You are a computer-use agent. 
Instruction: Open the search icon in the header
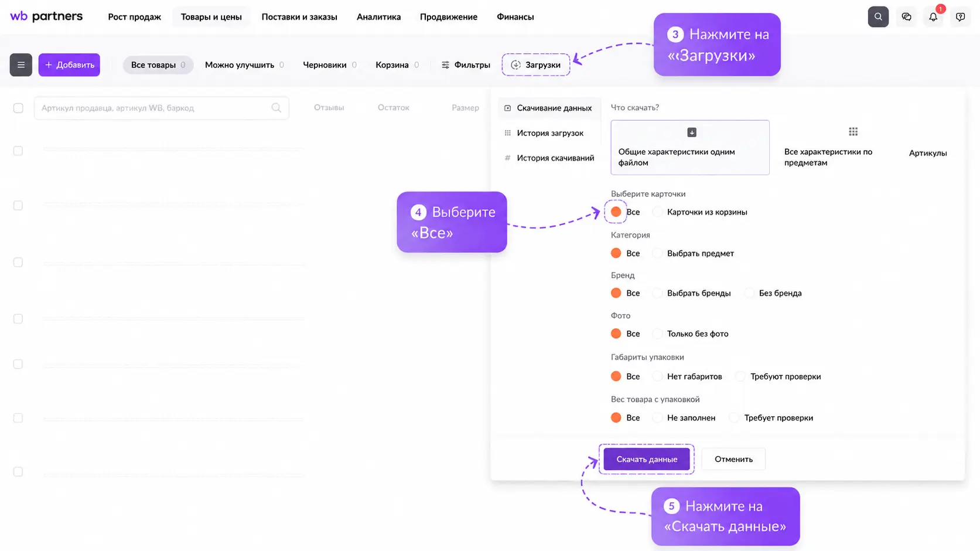pyautogui.click(x=878, y=17)
